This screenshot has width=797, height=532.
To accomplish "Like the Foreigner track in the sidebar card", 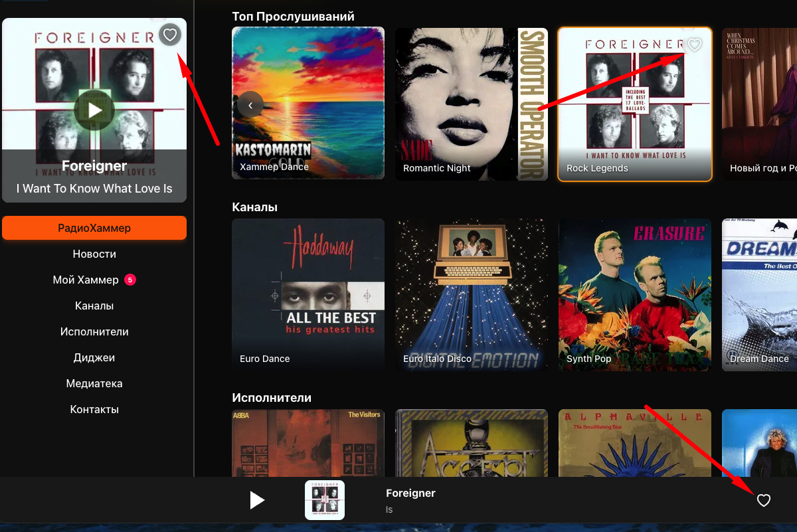I will pos(170,35).
